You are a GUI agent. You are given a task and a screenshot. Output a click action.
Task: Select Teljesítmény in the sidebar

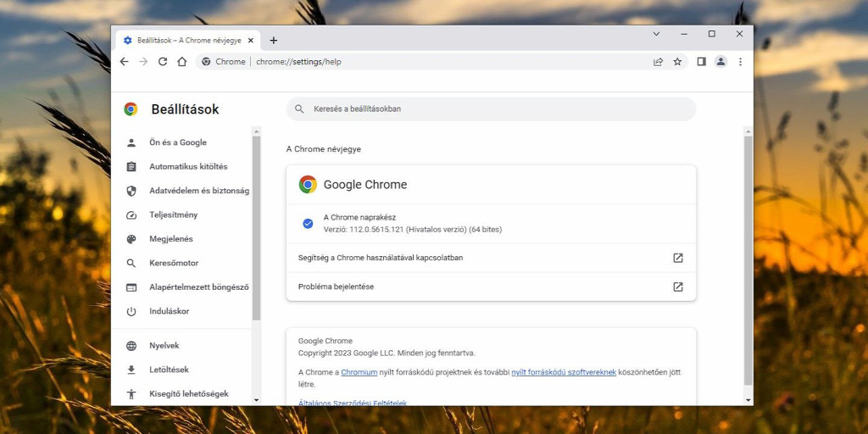tap(173, 214)
